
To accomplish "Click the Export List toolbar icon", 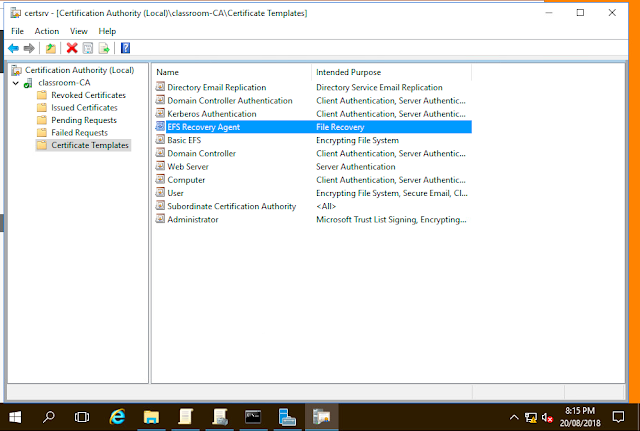I will point(104,48).
